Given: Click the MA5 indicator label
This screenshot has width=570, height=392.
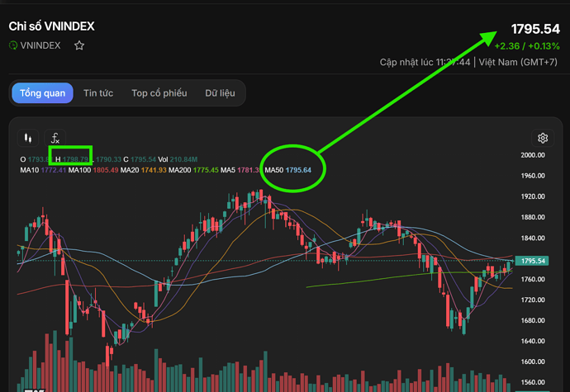Looking at the screenshot, I should click(x=241, y=170).
